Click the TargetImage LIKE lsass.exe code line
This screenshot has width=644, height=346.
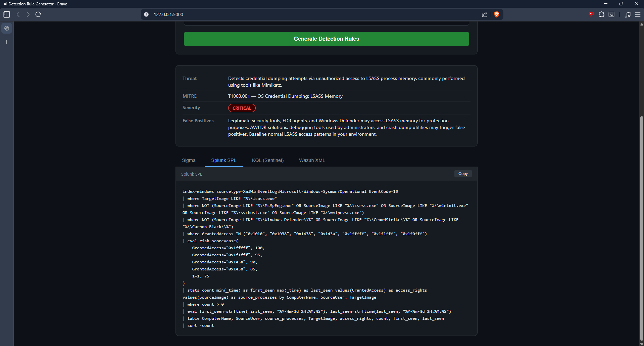coord(230,199)
